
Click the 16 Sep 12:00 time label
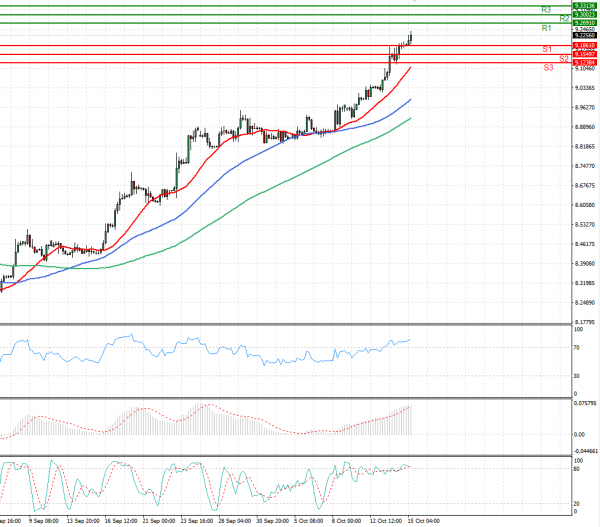[121, 521]
